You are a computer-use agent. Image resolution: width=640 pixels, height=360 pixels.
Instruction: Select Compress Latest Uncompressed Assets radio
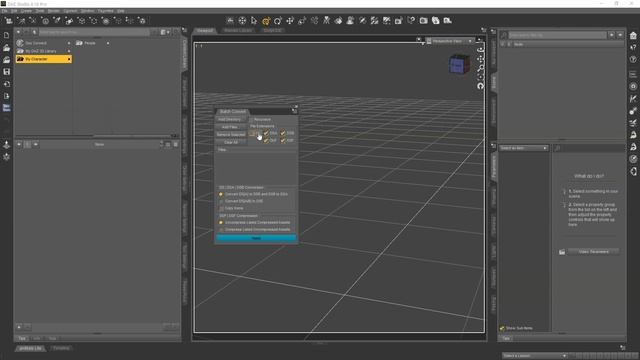221,229
